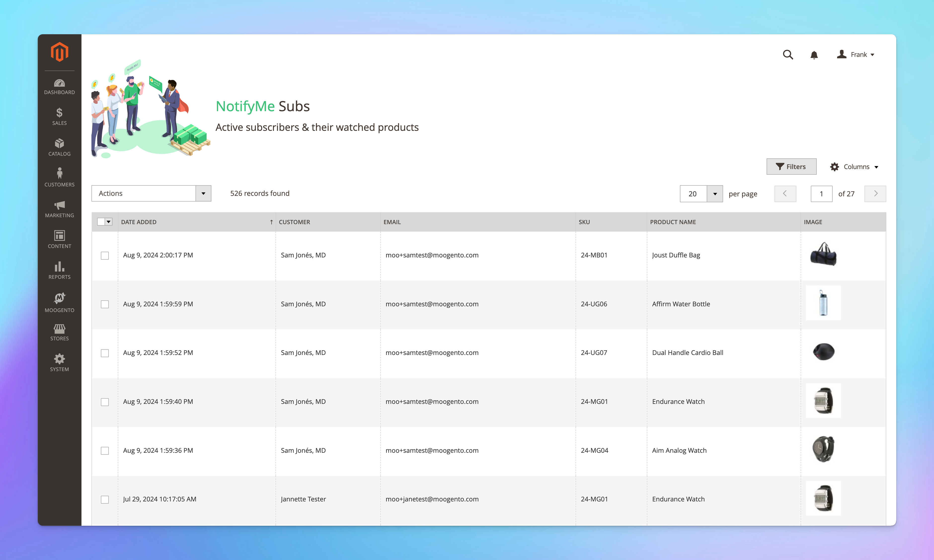The image size is (934, 560).
Task: Click the Dual Handle Cardio Ball product name
Action: (x=688, y=352)
